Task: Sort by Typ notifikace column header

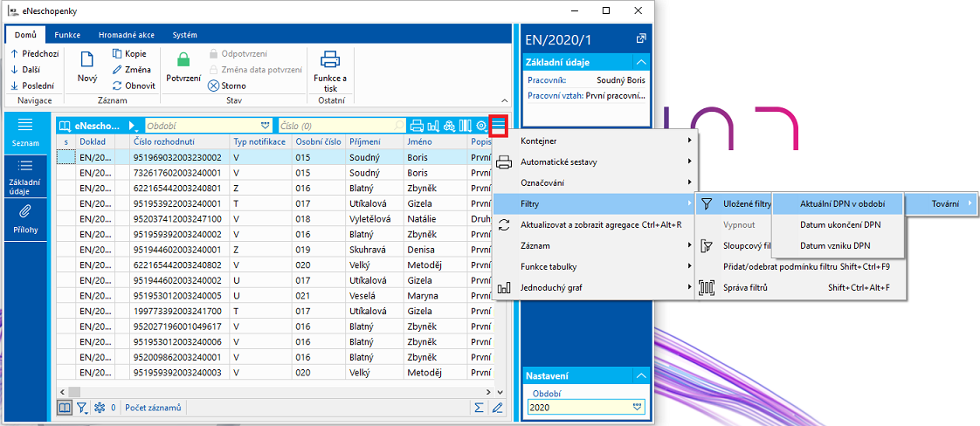Action: point(260,141)
